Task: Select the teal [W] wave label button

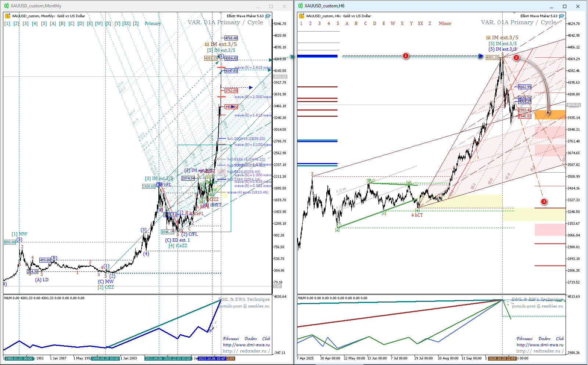Action: tap(99, 24)
